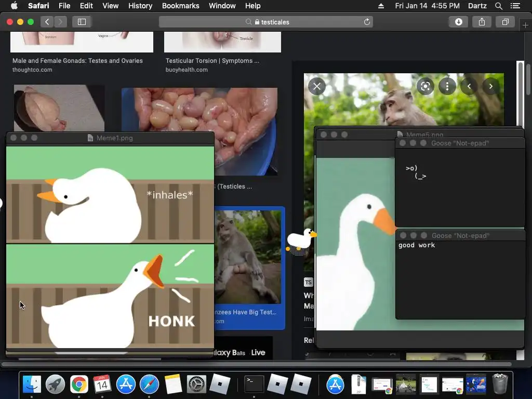Open the Bookmarks menu
The width and height of the screenshot is (532, 399).
(180, 6)
